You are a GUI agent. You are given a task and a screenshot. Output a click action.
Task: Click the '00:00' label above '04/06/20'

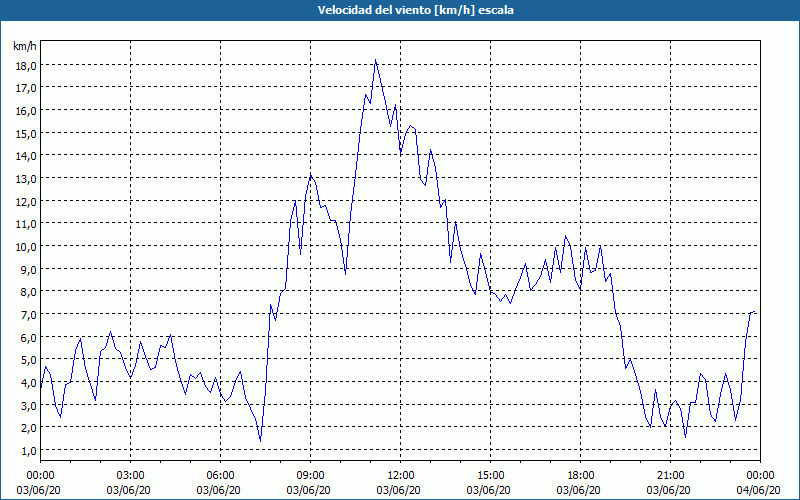(760, 476)
